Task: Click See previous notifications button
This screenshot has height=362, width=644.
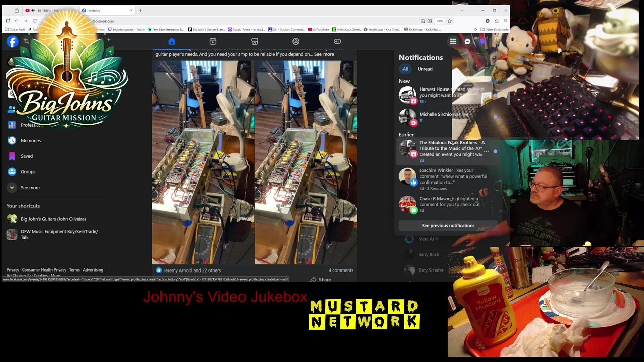Action: point(448,226)
